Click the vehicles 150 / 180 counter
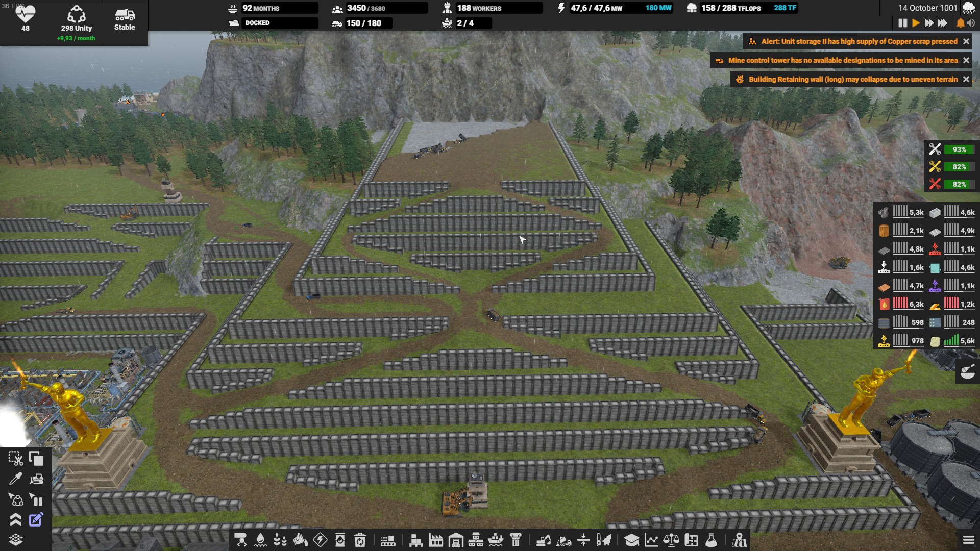This screenshot has width=980, height=551. [361, 23]
